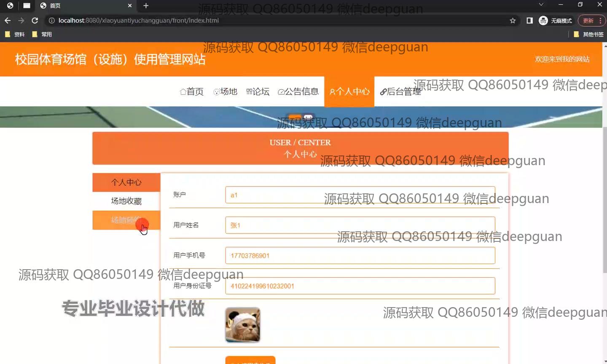Viewport: 607px width, 364px height.
Task: Open 公告信息 announcements page
Action: (298, 92)
